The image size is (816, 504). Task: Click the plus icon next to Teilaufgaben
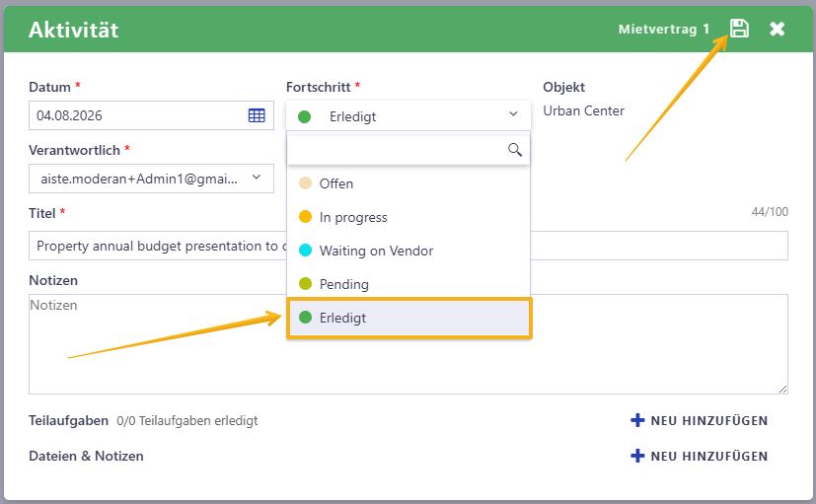[637, 420]
